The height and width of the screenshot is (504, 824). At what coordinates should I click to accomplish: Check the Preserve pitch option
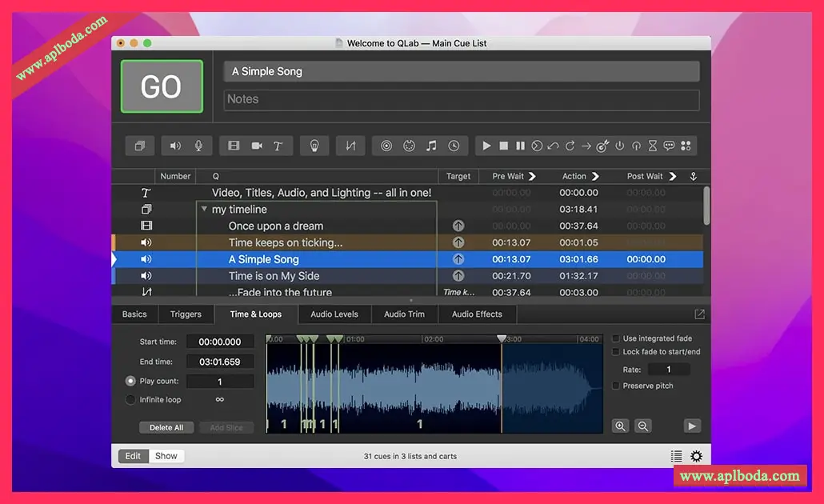(615, 386)
